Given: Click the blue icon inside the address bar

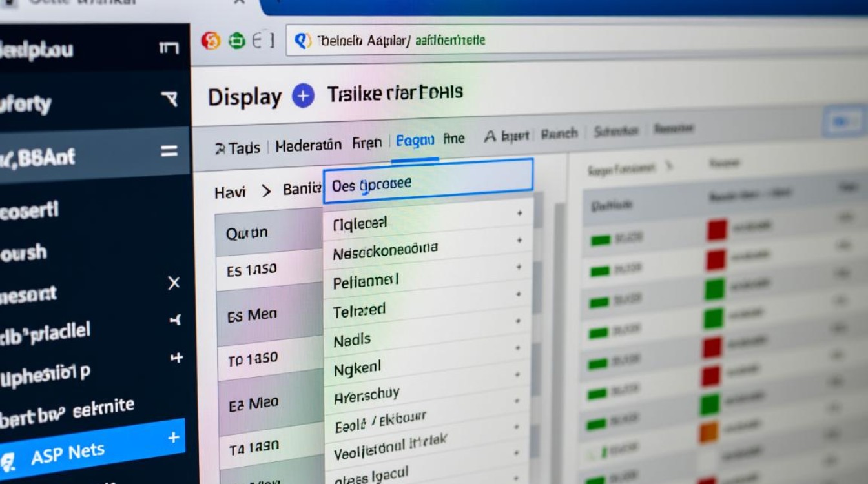Looking at the screenshot, I should pos(302,41).
